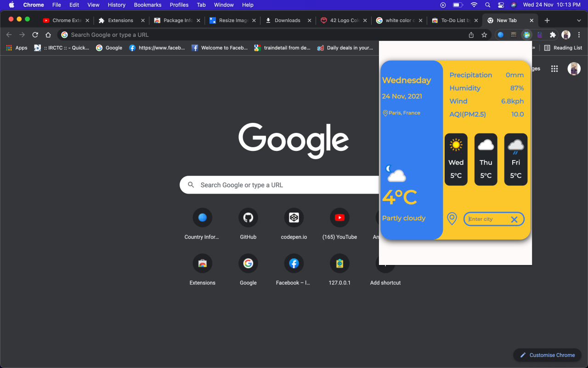Close the New Tab tab

pyautogui.click(x=531, y=20)
